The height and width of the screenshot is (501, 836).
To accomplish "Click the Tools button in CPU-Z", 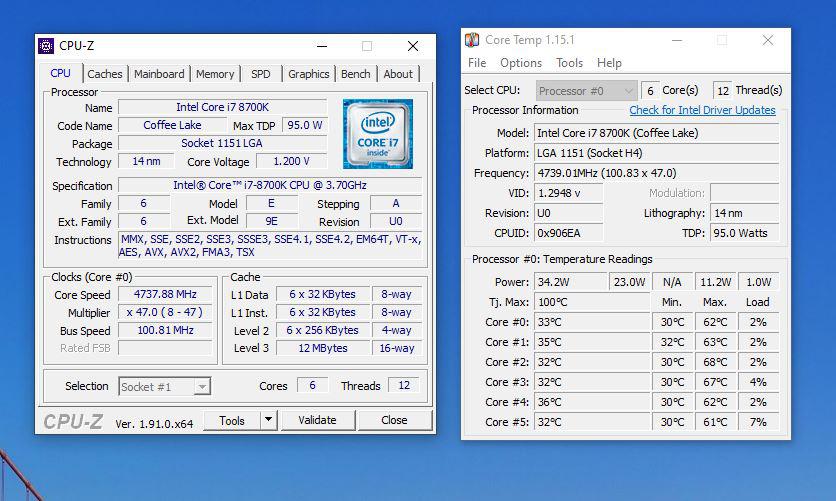I will tap(232, 420).
